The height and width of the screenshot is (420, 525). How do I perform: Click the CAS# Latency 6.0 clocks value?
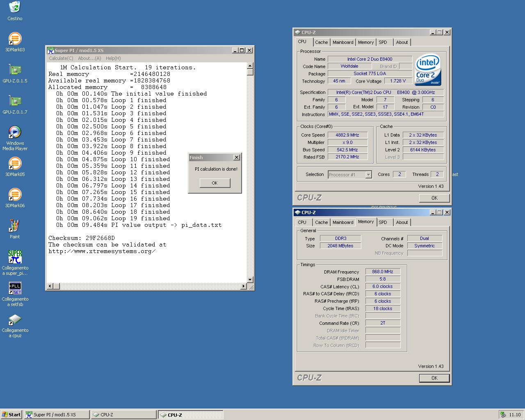(x=383, y=287)
